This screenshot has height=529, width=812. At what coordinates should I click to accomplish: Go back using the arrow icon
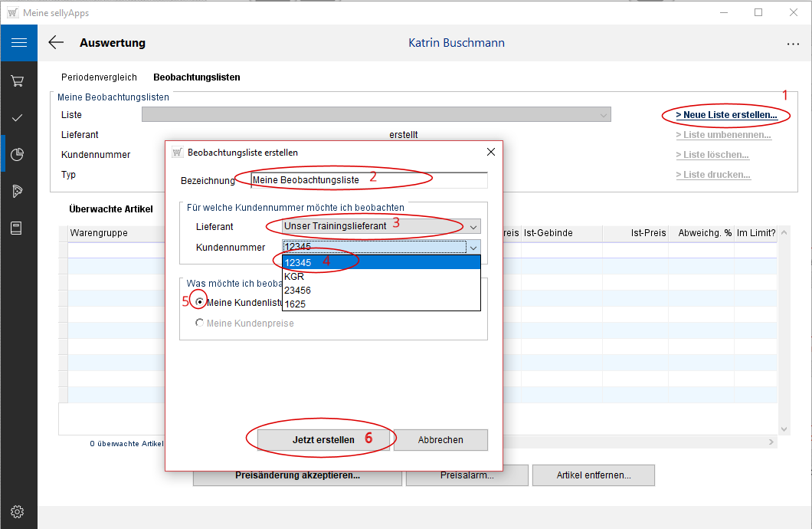point(56,43)
